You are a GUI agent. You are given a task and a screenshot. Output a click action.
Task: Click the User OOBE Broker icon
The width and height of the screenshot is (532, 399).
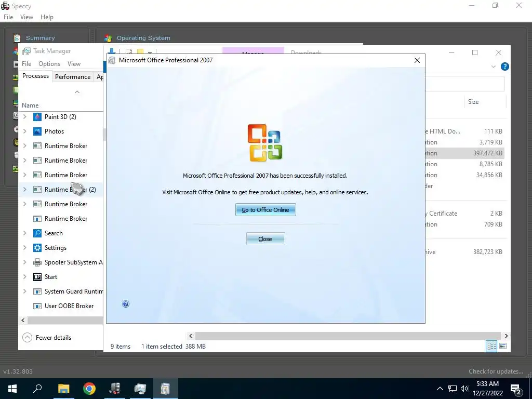click(37, 306)
